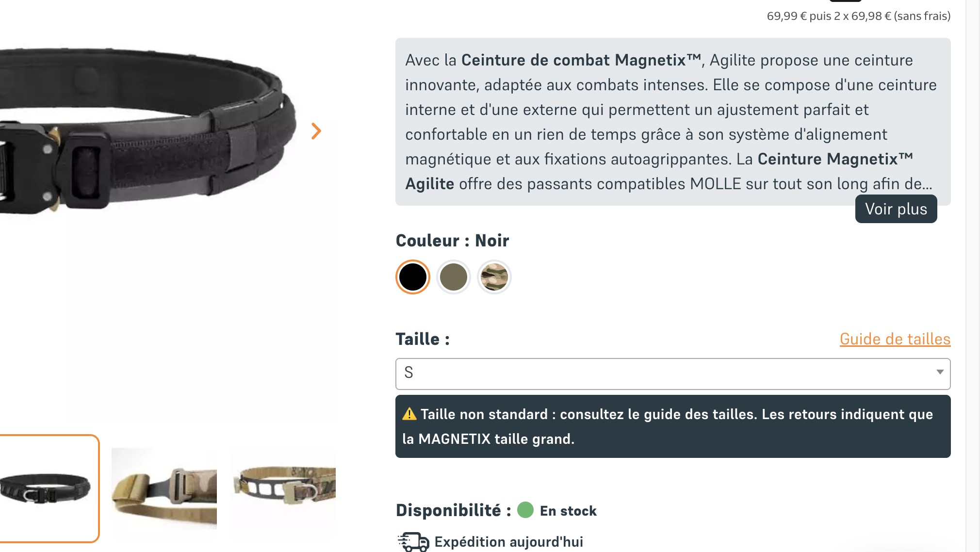
Task: Click the main belt product image
Action: (146, 131)
